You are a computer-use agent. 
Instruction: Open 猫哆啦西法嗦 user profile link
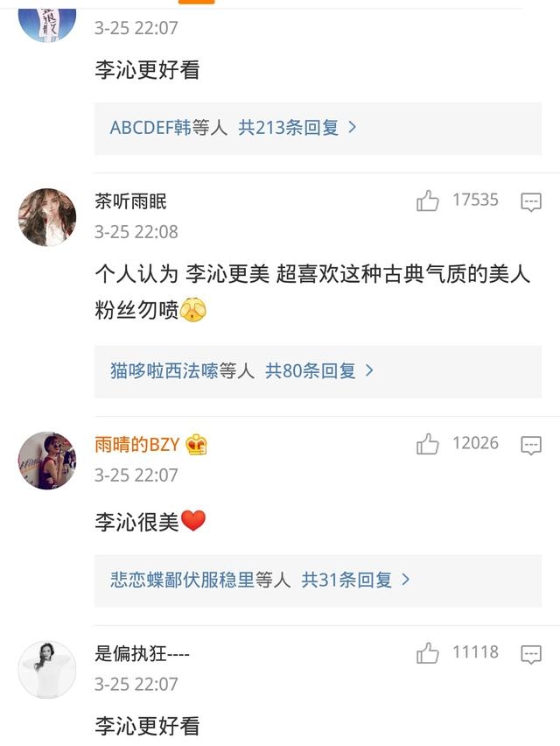pos(164,371)
